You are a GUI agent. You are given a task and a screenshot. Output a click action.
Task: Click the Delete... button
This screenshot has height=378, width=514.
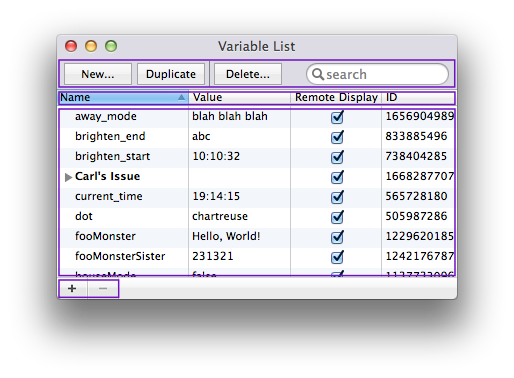(248, 74)
